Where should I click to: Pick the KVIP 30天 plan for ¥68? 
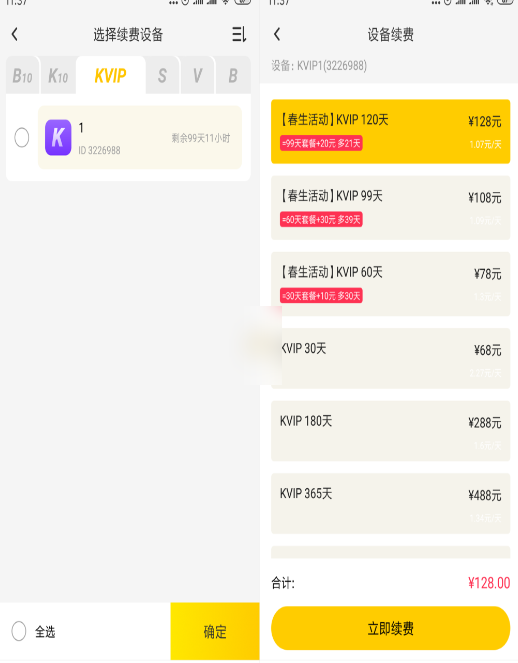390,358
